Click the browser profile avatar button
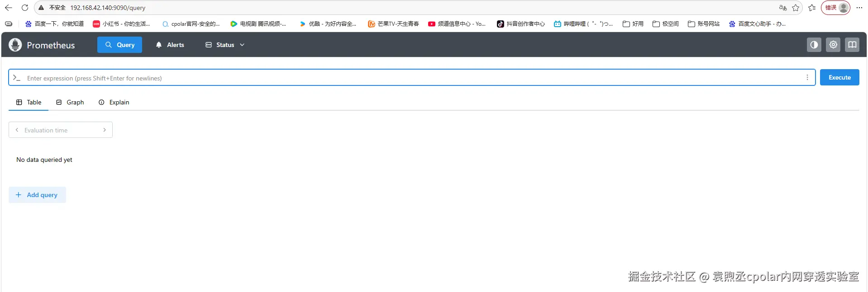The height and width of the screenshot is (292, 868). tap(835, 8)
